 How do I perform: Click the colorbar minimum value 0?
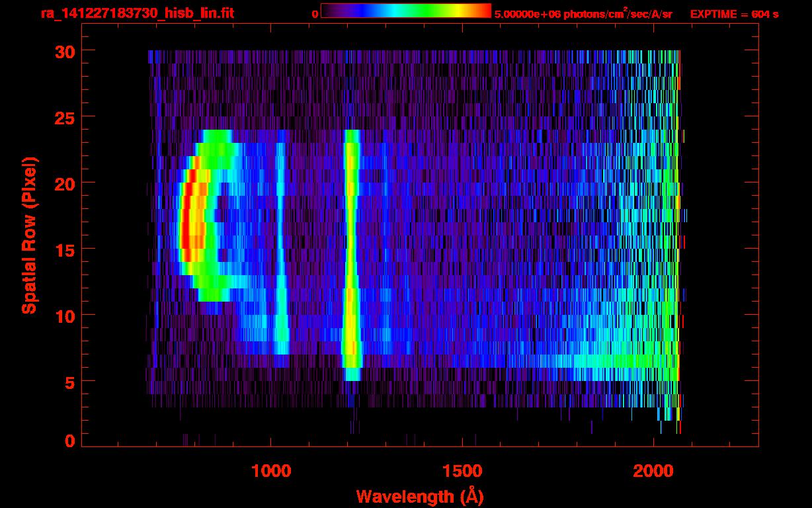pyautogui.click(x=315, y=13)
